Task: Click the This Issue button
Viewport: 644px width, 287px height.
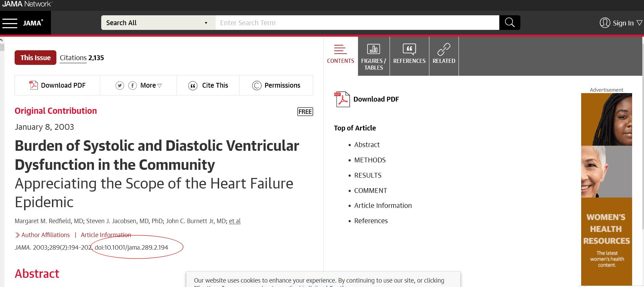Action: [35, 58]
